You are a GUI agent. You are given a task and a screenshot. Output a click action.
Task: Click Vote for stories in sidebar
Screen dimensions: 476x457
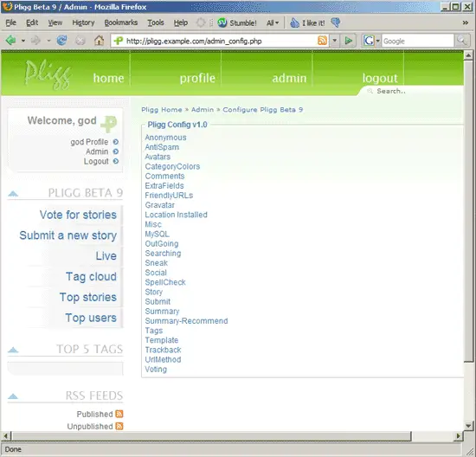tap(78, 215)
